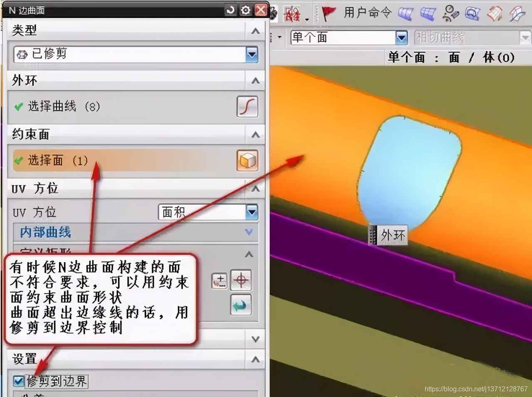Collapse the 类型 section
The image size is (532, 397).
coord(256,31)
